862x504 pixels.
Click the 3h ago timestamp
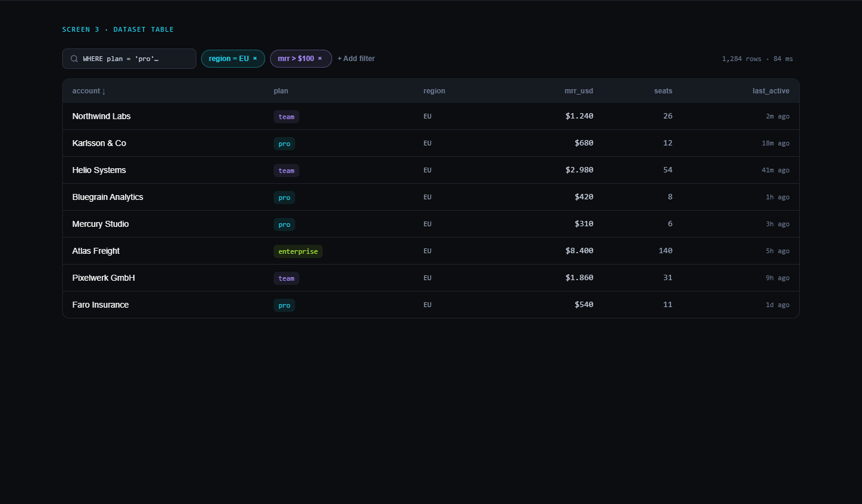[x=778, y=224]
